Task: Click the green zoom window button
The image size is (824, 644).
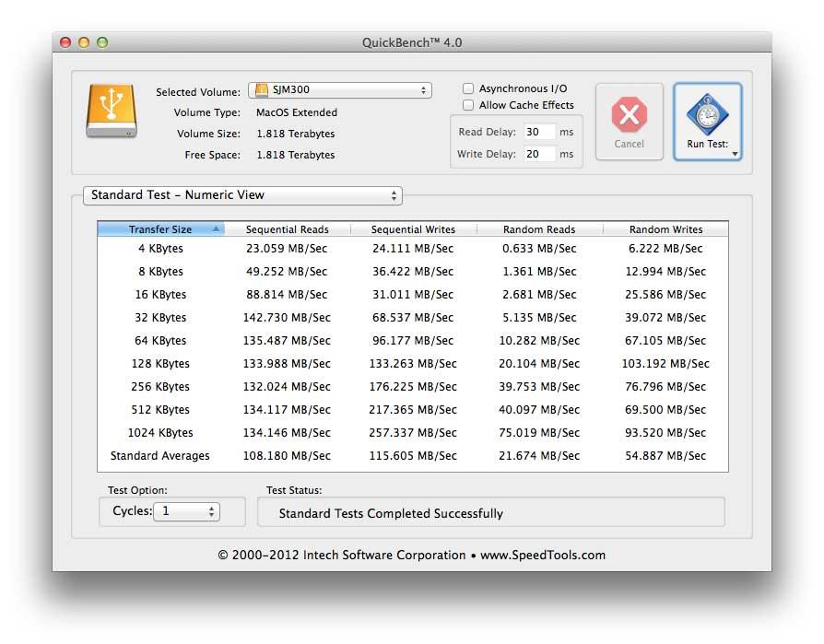Action: tap(102, 42)
